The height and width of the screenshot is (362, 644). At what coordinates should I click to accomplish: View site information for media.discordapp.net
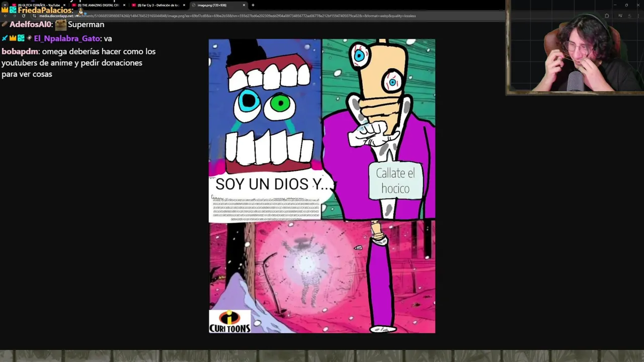point(34,16)
